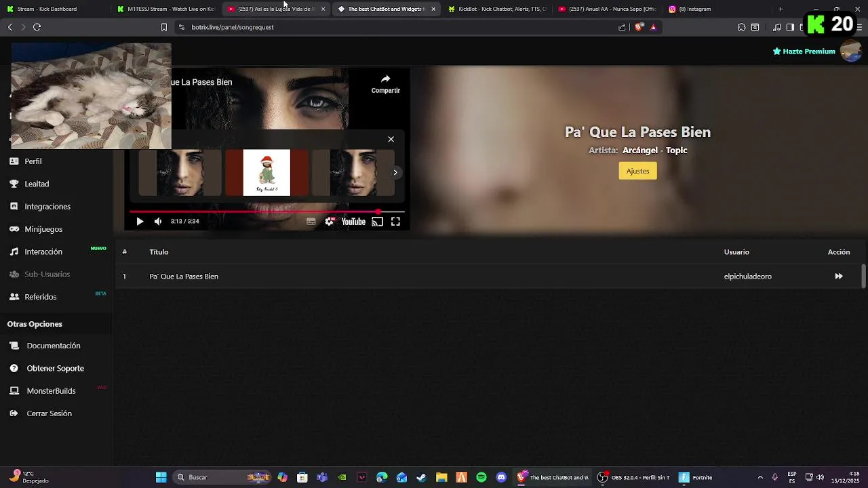Toggle YouTube subtitles button
The width and height of the screenshot is (868, 488).
311,222
